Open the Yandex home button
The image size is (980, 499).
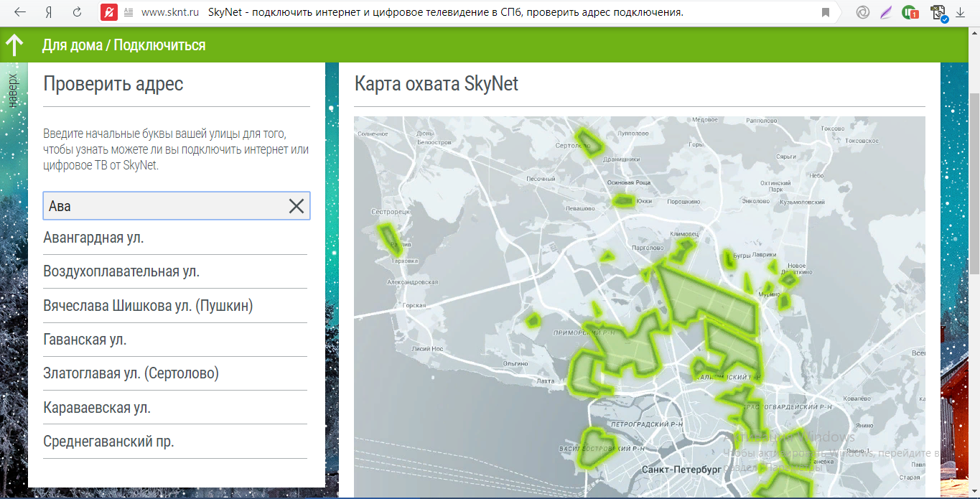point(49,12)
